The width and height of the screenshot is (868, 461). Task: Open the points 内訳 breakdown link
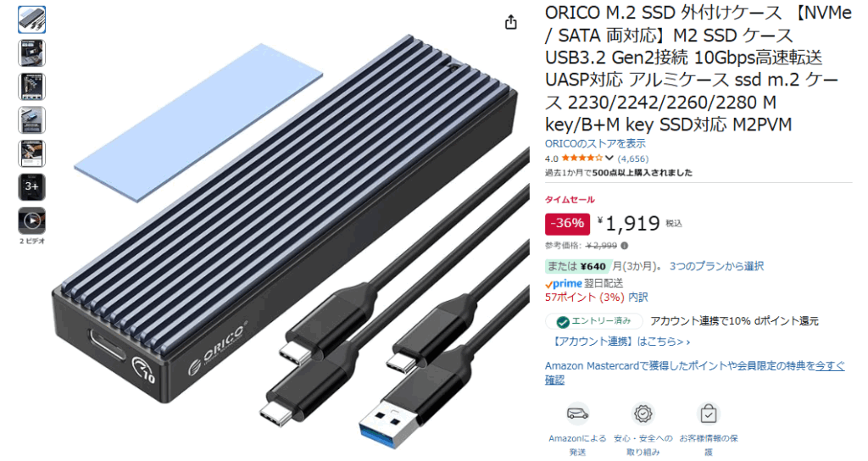(638, 297)
